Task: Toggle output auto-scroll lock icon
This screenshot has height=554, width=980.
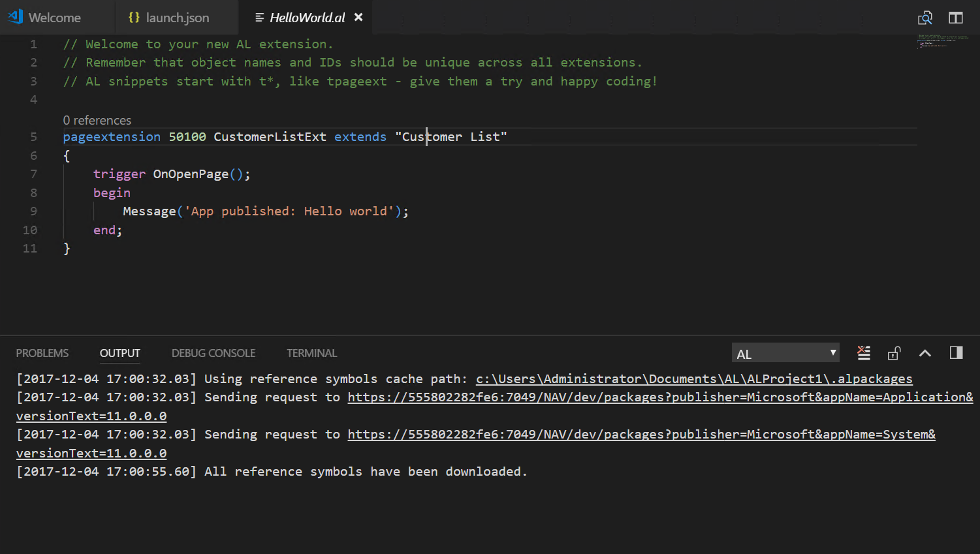Action: [894, 352]
